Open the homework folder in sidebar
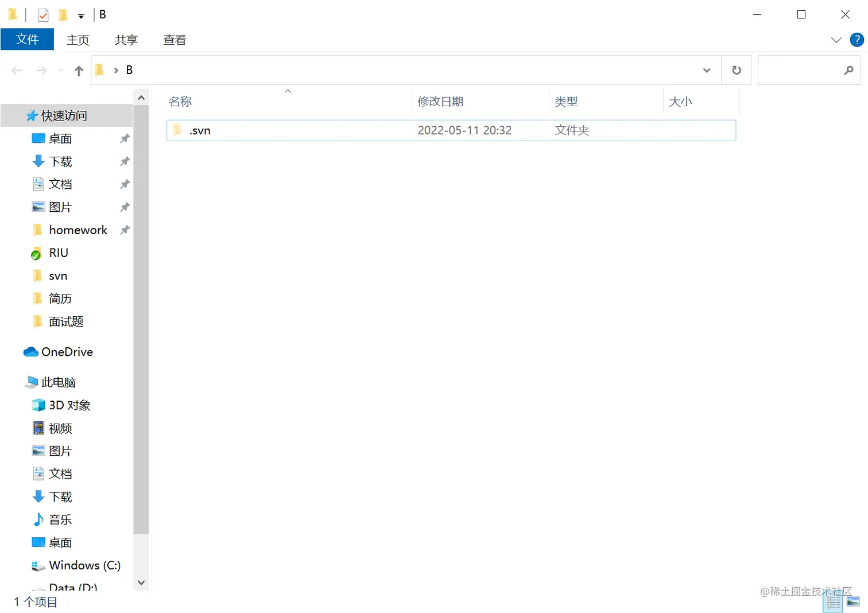 pyautogui.click(x=78, y=230)
